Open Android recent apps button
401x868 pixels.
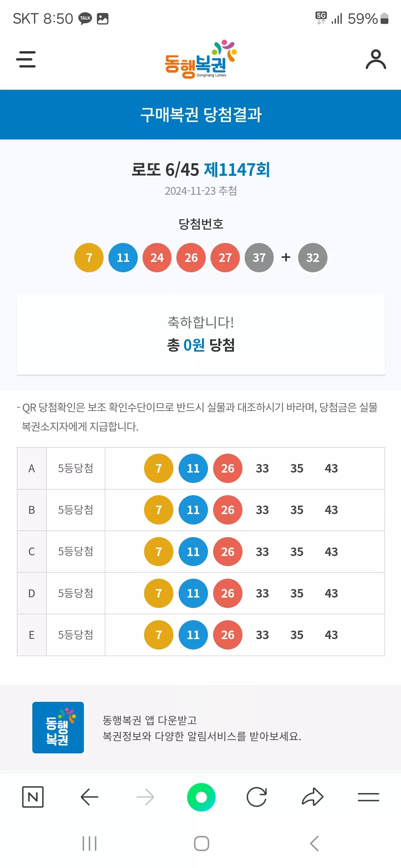(x=89, y=843)
